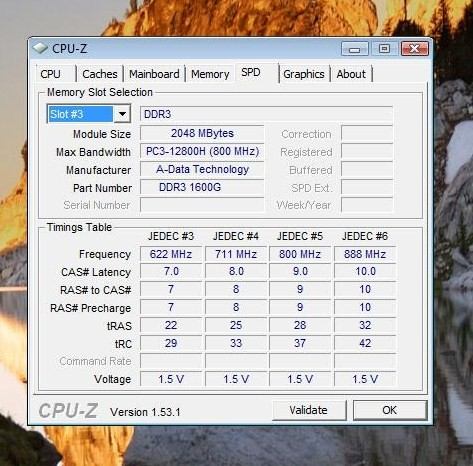Click the JEDEC #6 column header
Image resolution: width=473 pixels, height=466 pixels.
(x=365, y=236)
